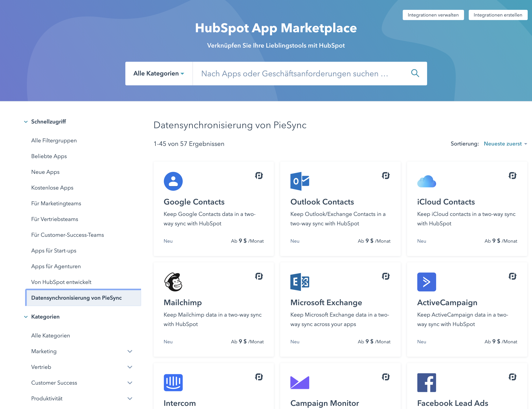Screen dimensions: 532x409
Task: Open the Microsoft Exchange app title
Action: (x=326, y=303)
